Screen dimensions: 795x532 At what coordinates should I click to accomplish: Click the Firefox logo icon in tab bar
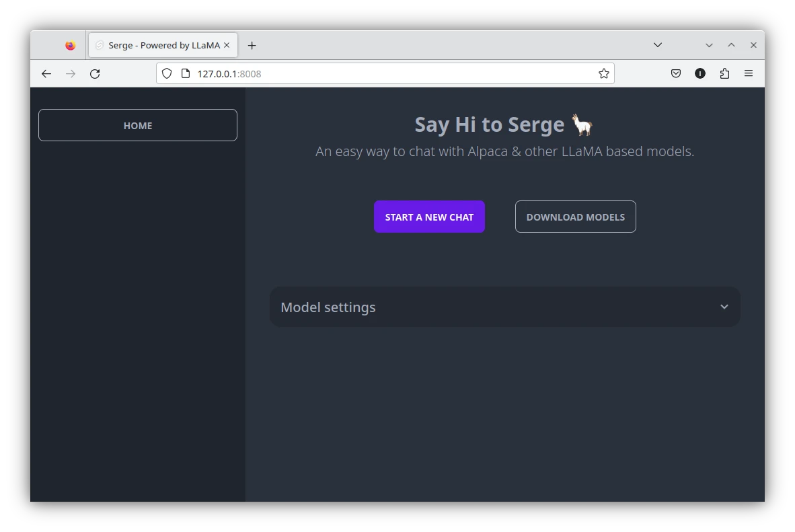71,45
